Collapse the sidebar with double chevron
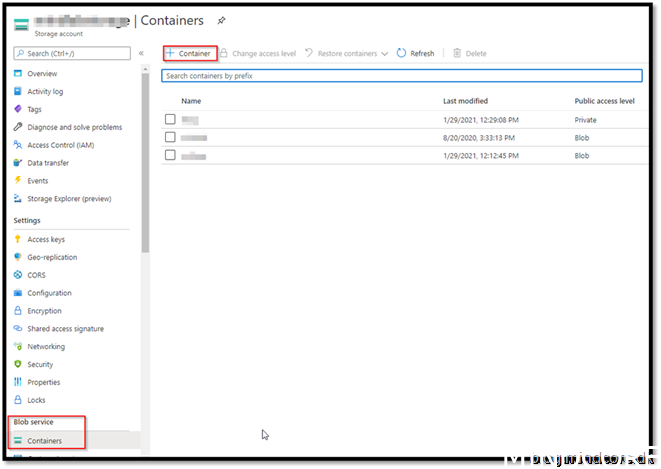This screenshot has width=661, height=469. pos(141,53)
